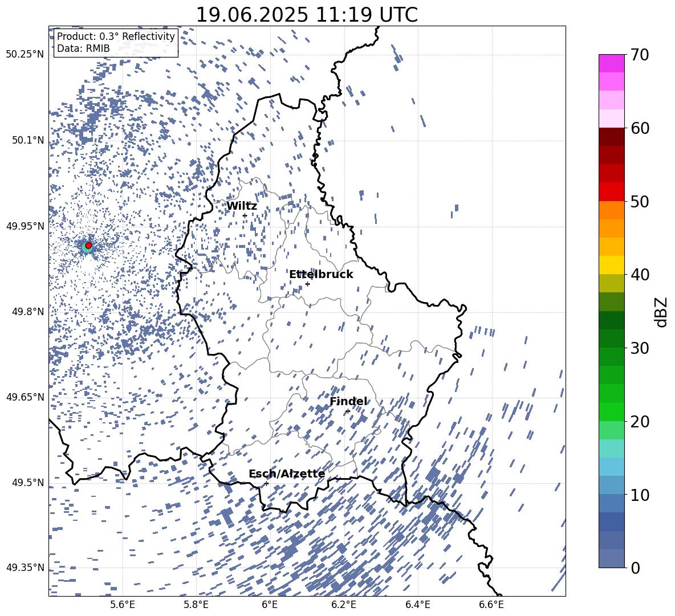The width and height of the screenshot is (675, 616).
Task: Click the 50 tick label on colorbar
Action: tap(640, 202)
